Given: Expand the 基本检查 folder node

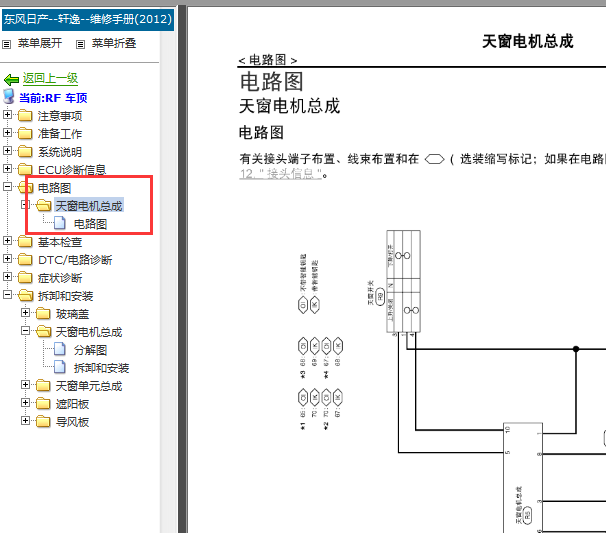Looking at the screenshot, I should 7,240.
